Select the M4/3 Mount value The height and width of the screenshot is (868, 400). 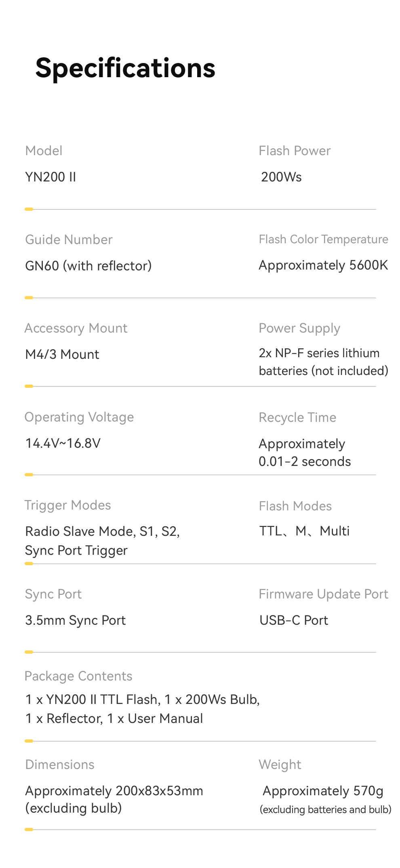point(62,354)
